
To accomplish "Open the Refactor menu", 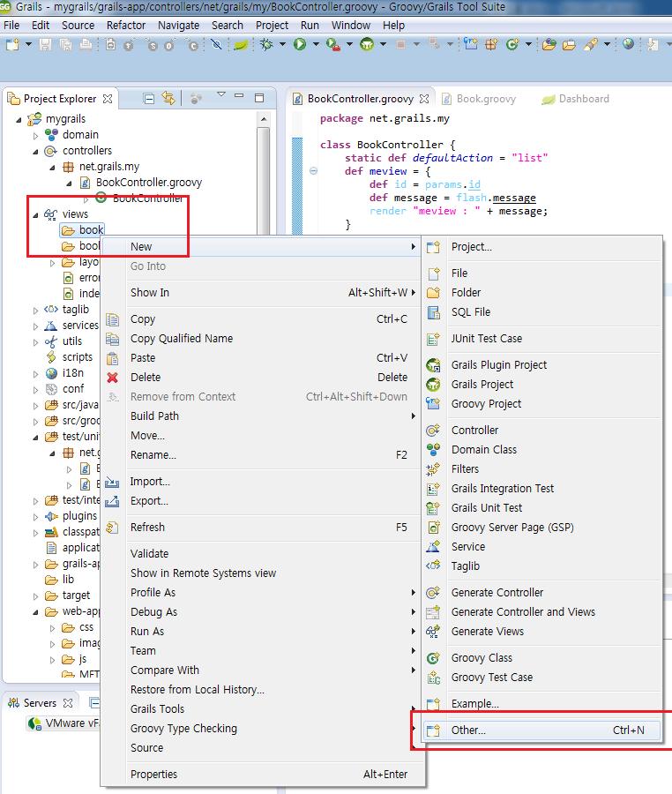I will coord(126,26).
